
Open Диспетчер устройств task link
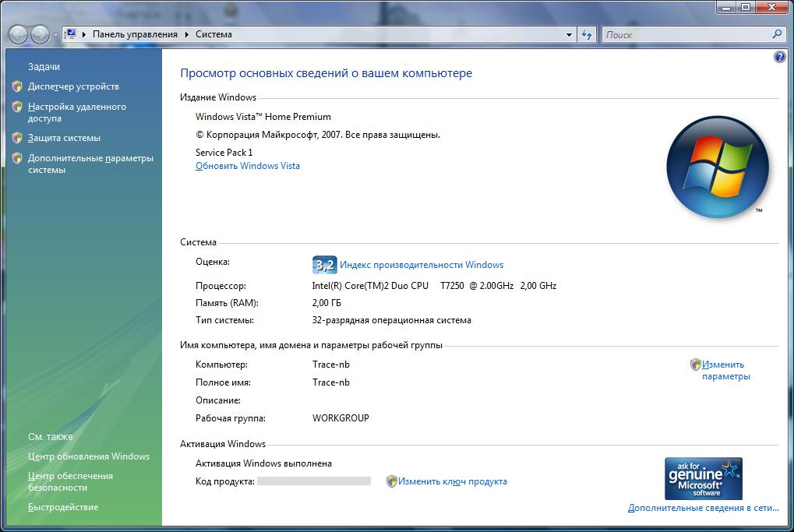73,86
